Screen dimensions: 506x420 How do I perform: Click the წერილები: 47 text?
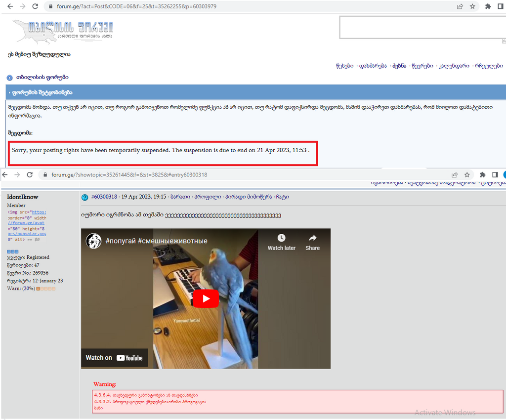coord(23,265)
